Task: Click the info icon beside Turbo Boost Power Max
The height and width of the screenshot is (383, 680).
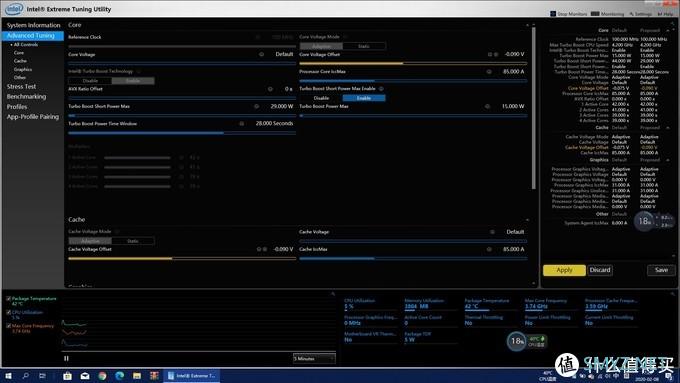Action: coord(487,106)
